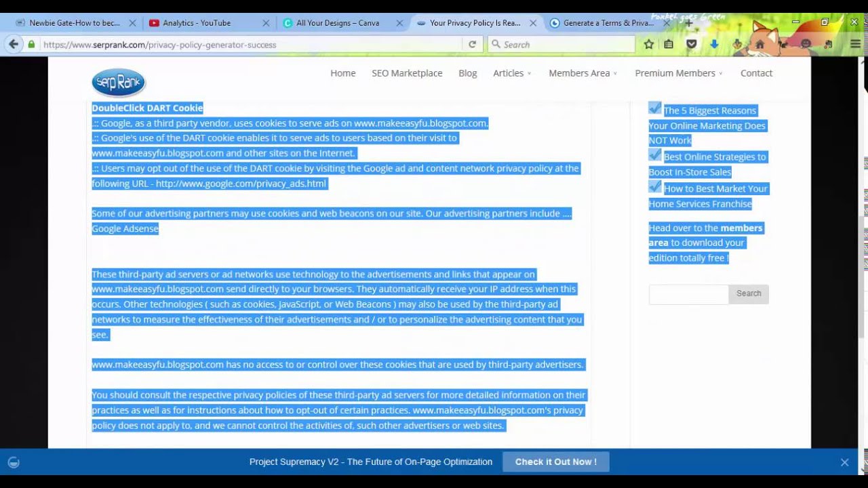Close the All Your Designs – Canva tab
Image resolution: width=868 pixels, height=488 pixels.
tap(399, 23)
